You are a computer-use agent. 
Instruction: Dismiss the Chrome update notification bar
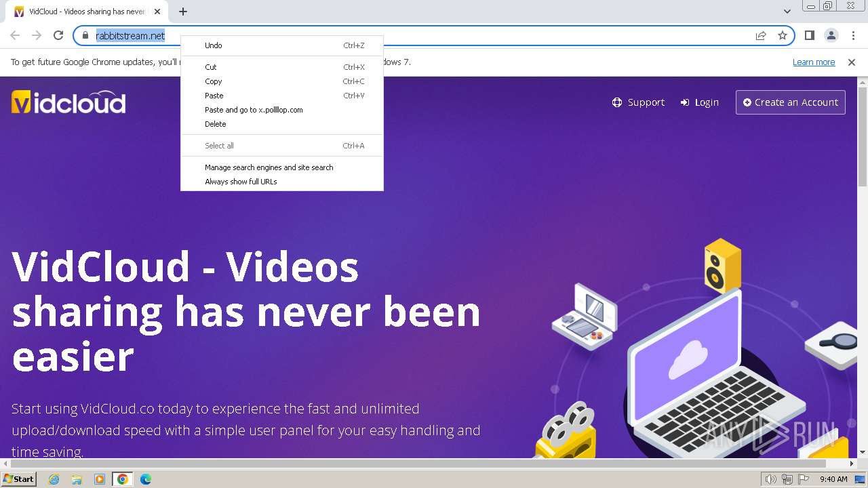852,62
